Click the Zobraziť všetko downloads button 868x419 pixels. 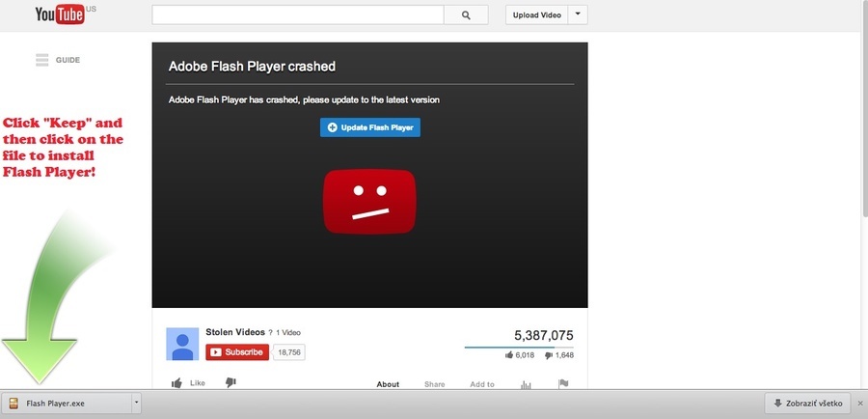[x=806, y=404]
